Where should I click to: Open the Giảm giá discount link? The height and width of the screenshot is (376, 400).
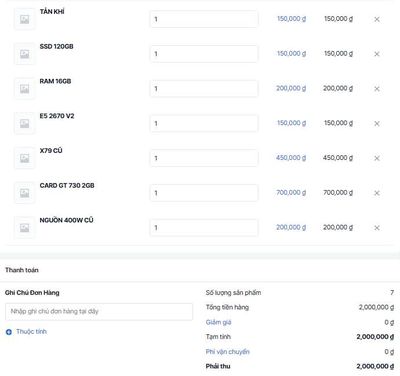tap(218, 322)
